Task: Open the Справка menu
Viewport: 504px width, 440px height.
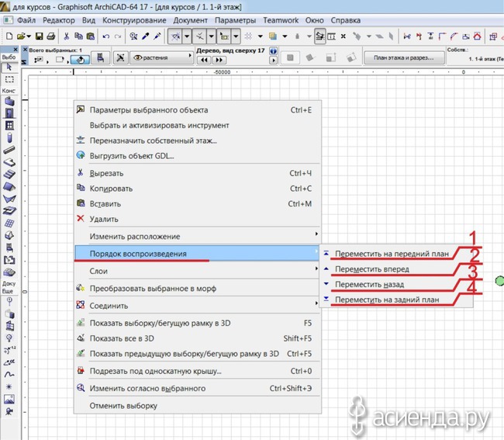Action: click(x=346, y=20)
